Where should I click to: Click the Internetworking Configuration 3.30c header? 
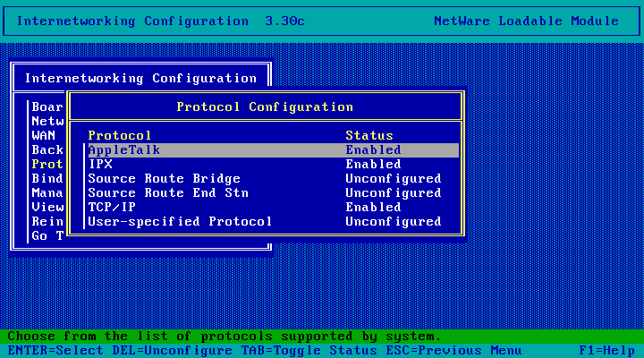point(161,21)
